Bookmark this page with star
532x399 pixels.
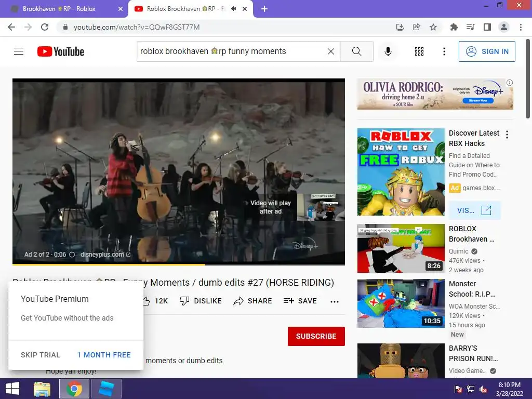(433, 27)
